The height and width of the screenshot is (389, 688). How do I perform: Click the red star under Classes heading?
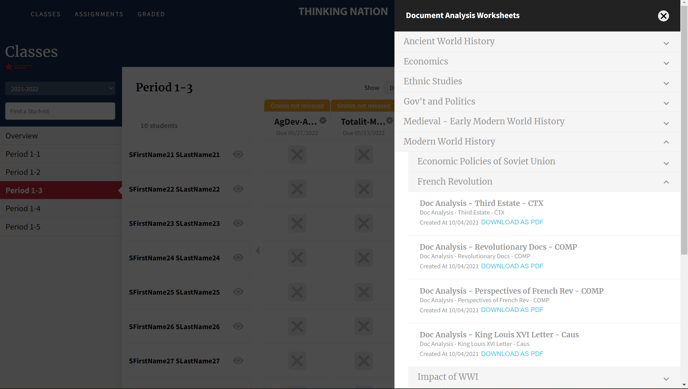pos(9,67)
